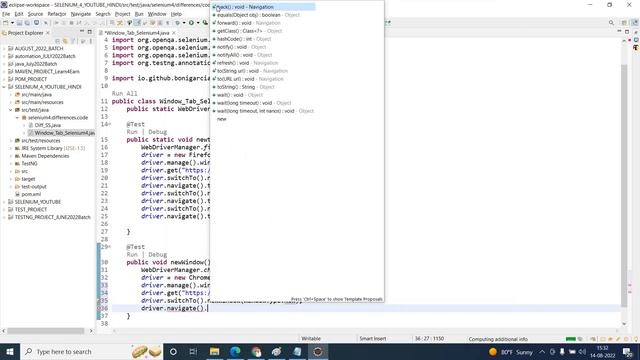Image resolution: width=640 pixels, height=360 pixels.
Task: Collapse the SELENIUM_4_YOUTUBE_HINDI project
Action: [4, 87]
